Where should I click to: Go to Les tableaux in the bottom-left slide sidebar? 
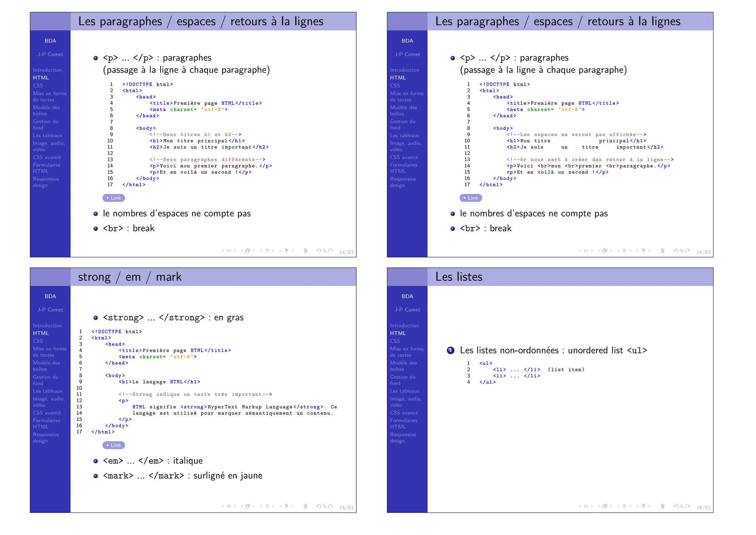[x=48, y=391]
